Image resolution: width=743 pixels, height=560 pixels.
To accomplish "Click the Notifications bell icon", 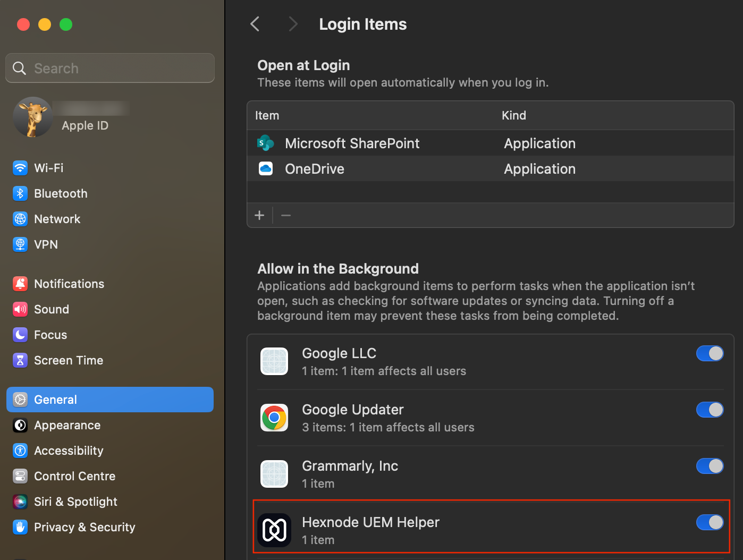I will click(20, 284).
